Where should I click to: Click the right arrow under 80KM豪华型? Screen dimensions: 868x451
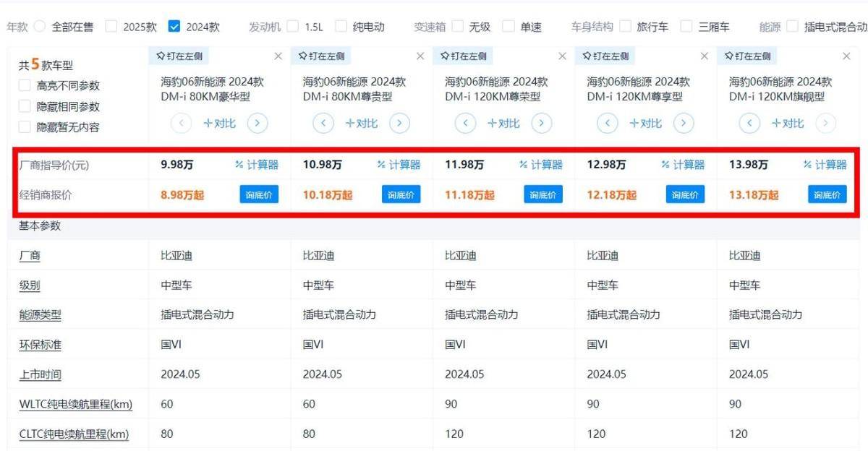258,124
